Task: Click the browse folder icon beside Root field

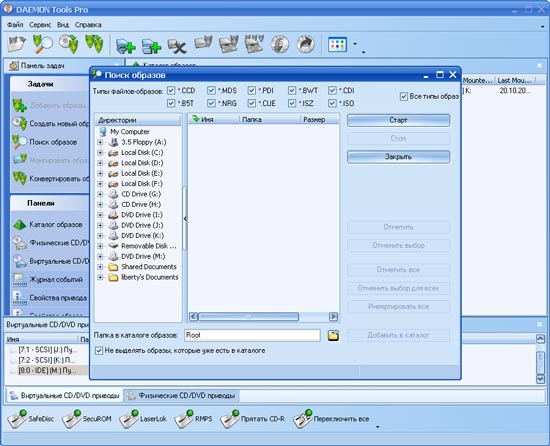Action: (333, 336)
